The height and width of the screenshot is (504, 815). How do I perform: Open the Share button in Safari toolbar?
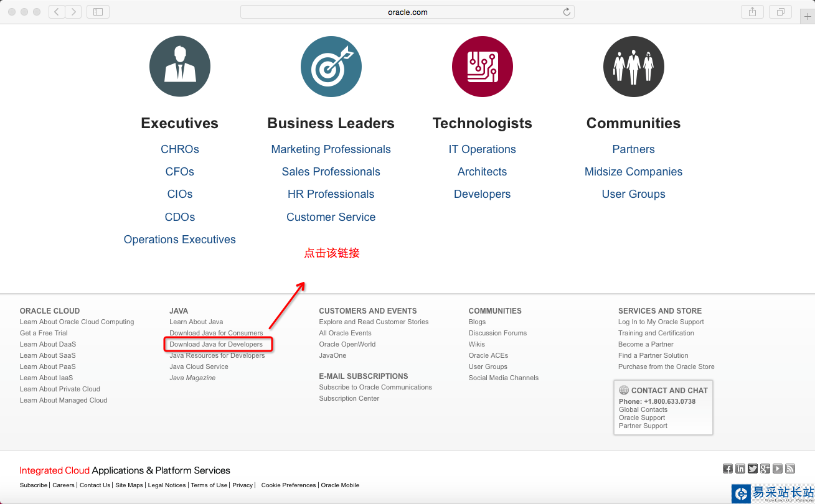point(752,12)
